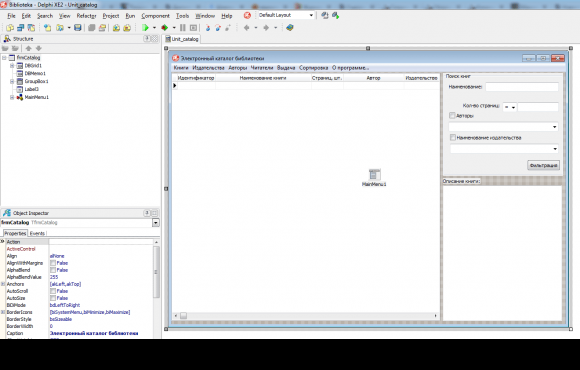Viewport: 580px width, 370px height.
Task: Click the Наименование input field
Action: (522, 87)
